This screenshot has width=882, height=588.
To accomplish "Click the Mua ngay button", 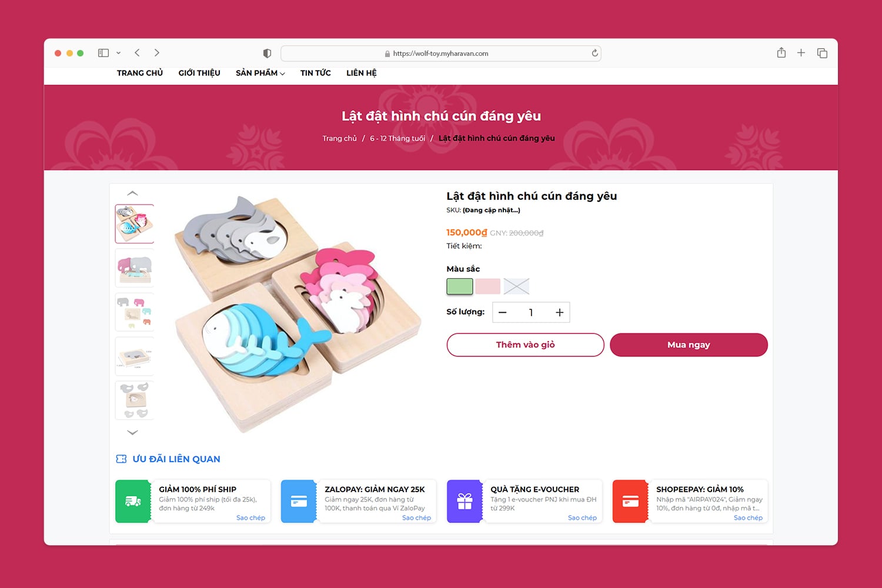I will pos(689,345).
